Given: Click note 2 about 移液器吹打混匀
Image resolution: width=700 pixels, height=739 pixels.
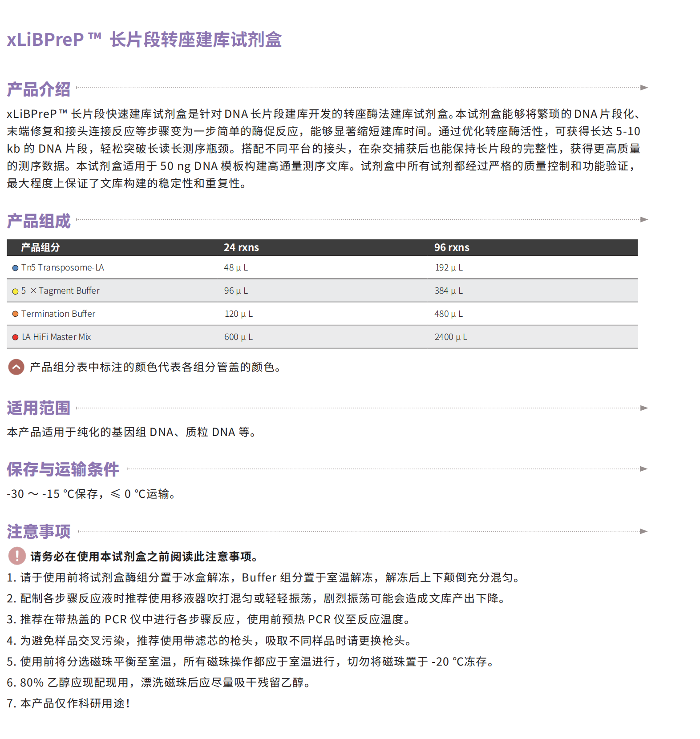Looking at the screenshot, I should (x=256, y=598).
